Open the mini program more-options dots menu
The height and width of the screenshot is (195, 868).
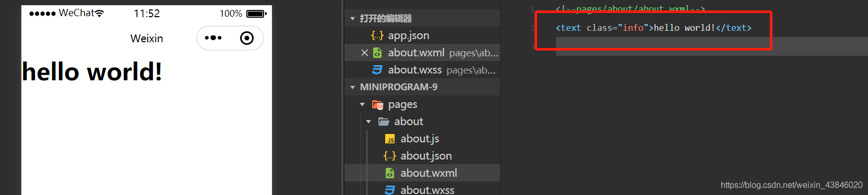point(213,38)
